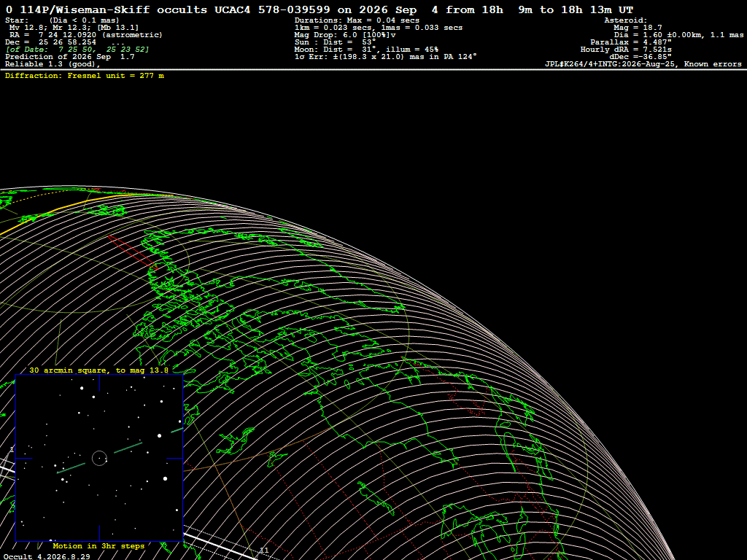Click the '11' time marker on path
747x560 pixels.
point(264,551)
